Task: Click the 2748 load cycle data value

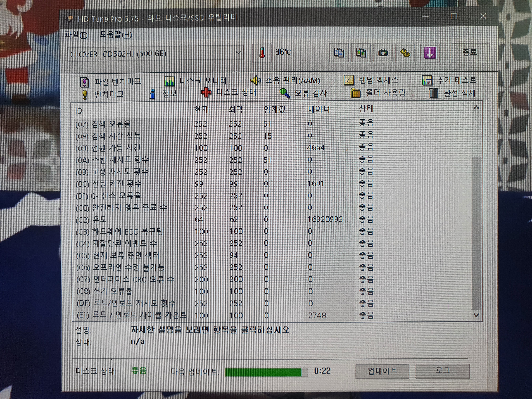Action: click(x=317, y=315)
